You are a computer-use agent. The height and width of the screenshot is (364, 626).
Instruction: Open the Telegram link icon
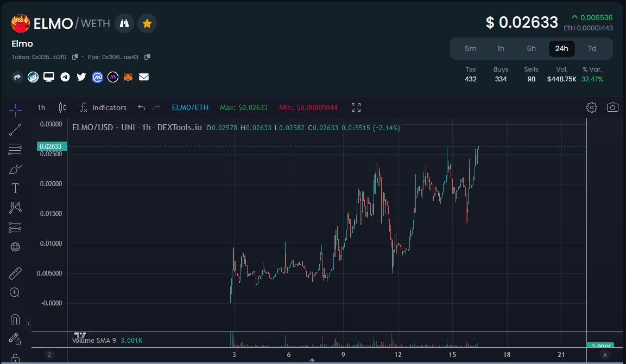pyautogui.click(x=65, y=77)
